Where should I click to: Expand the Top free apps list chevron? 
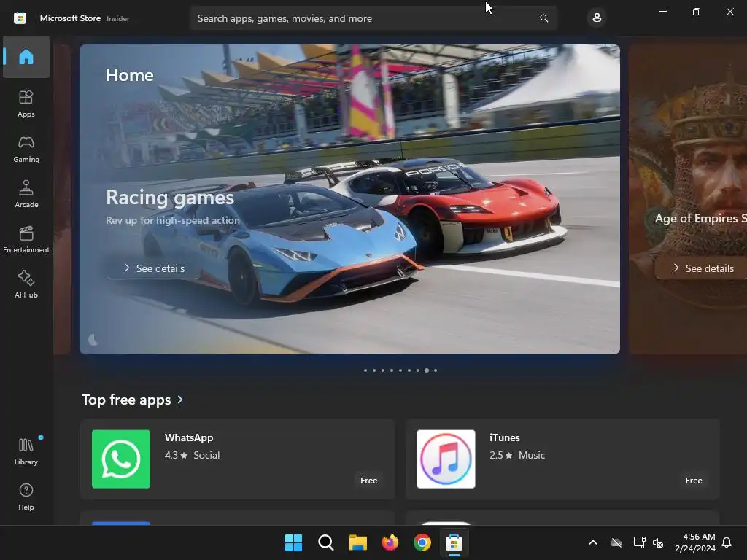tap(180, 400)
